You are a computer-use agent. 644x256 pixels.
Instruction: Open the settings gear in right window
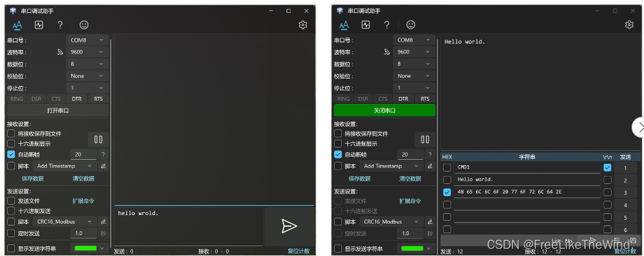(x=629, y=25)
